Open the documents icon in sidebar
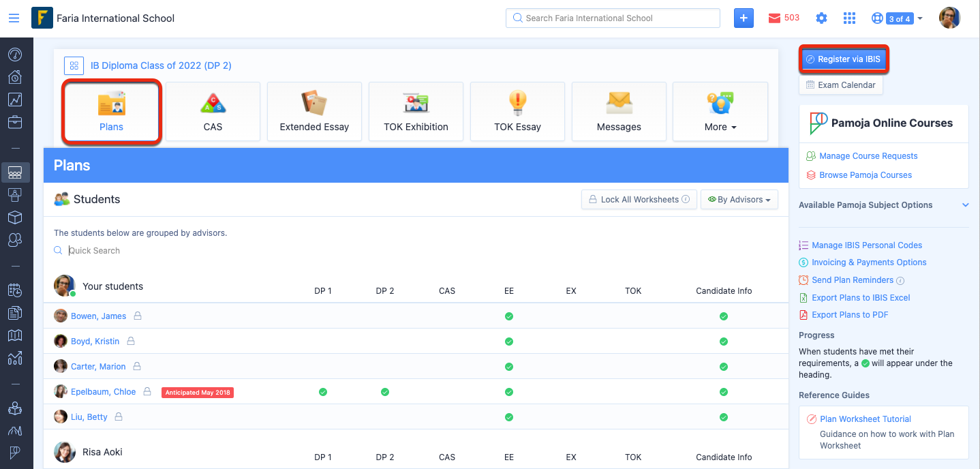Viewport: 980px width, 469px height. point(15,313)
